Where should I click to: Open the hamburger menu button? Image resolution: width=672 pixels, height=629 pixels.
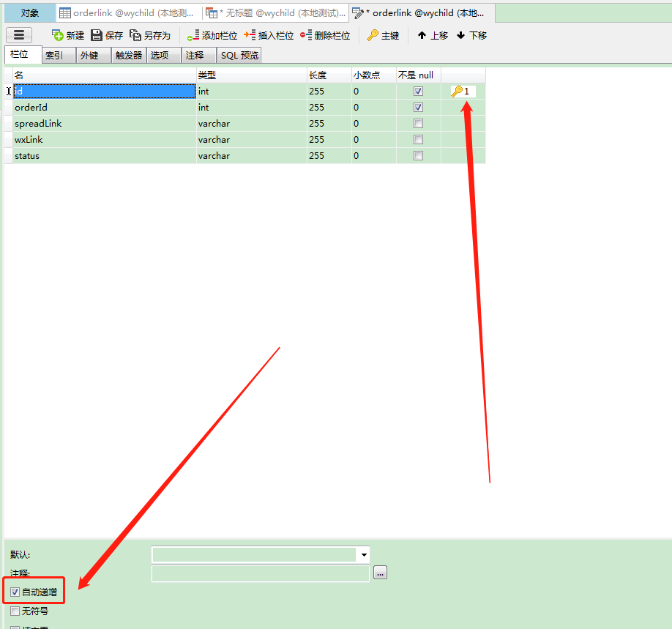19,34
